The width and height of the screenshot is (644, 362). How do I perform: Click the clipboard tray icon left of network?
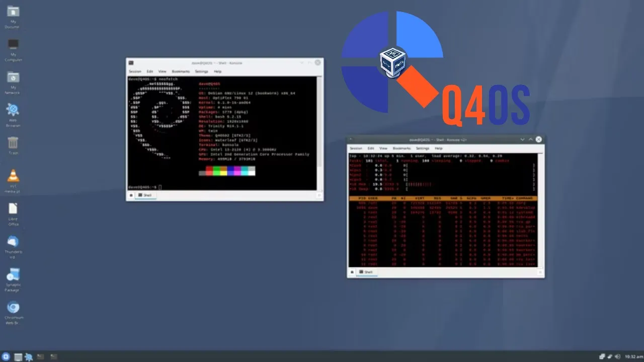click(602, 357)
